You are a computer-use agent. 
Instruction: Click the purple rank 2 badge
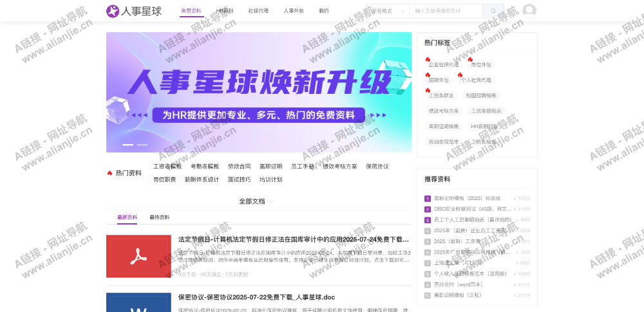pyautogui.click(x=428, y=209)
